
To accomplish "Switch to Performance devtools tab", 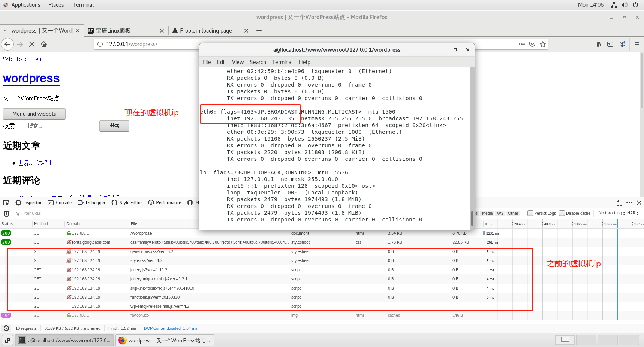I will coord(165,203).
